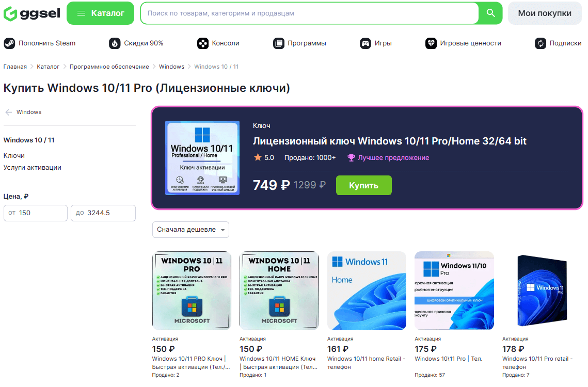Focus the search field for товарам

(x=310, y=13)
